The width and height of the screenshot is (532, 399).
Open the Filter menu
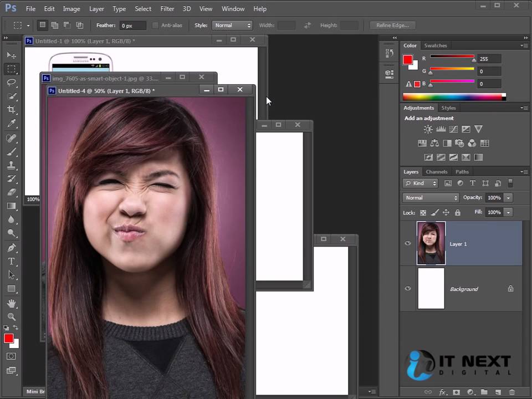167,9
